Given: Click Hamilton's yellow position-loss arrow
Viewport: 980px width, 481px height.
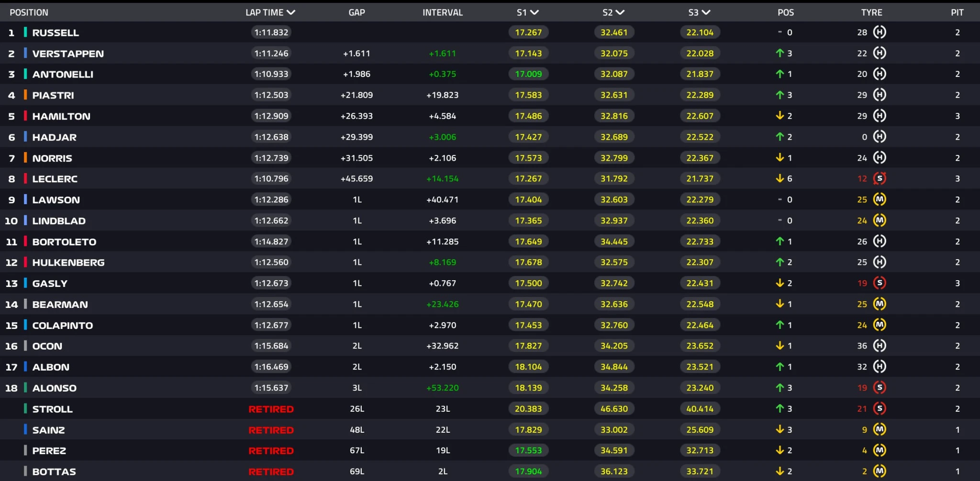Looking at the screenshot, I should (780, 116).
